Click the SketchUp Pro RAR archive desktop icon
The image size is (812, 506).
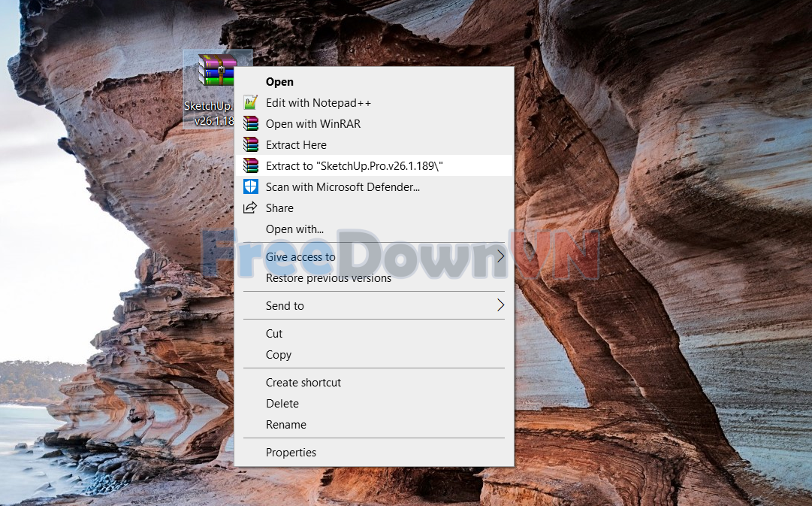(216, 71)
